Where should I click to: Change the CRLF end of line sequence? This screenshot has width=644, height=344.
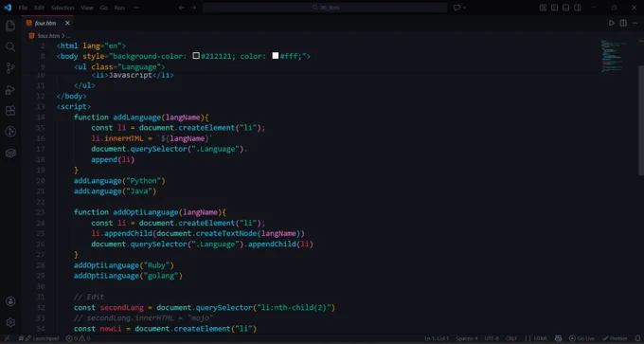(511, 338)
